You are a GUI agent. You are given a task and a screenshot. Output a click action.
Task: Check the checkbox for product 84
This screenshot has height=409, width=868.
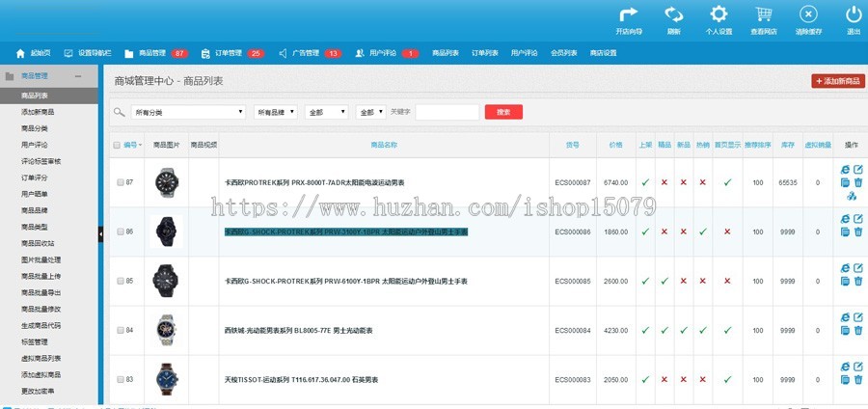pyautogui.click(x=121, y=331)
